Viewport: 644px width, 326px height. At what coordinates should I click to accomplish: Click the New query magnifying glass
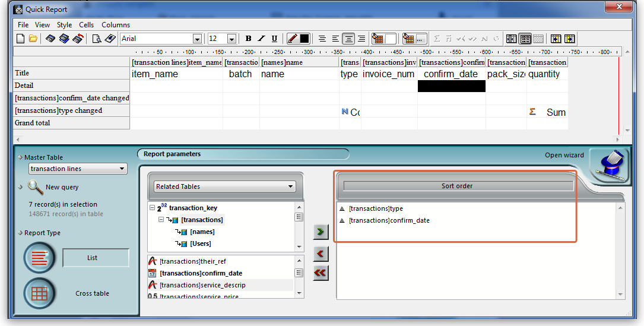[36, 187]
